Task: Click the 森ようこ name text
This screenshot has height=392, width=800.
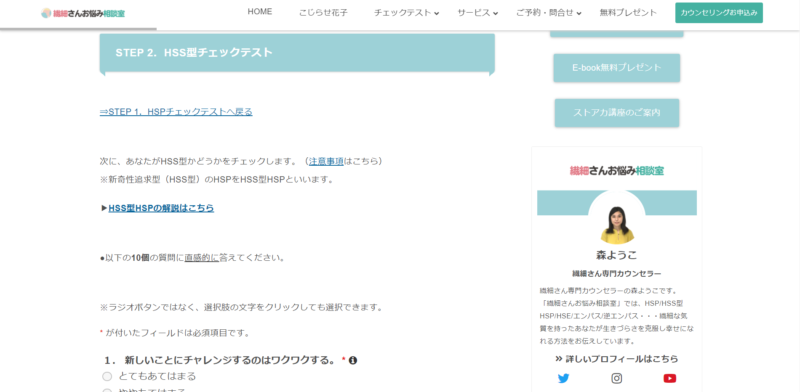Action: [x=617, y=255]
